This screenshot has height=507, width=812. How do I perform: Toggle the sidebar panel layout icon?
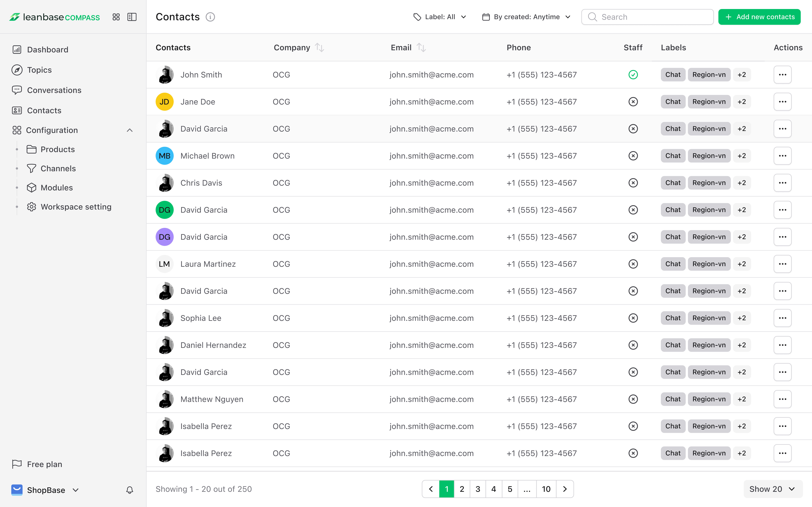coord(132,17)
